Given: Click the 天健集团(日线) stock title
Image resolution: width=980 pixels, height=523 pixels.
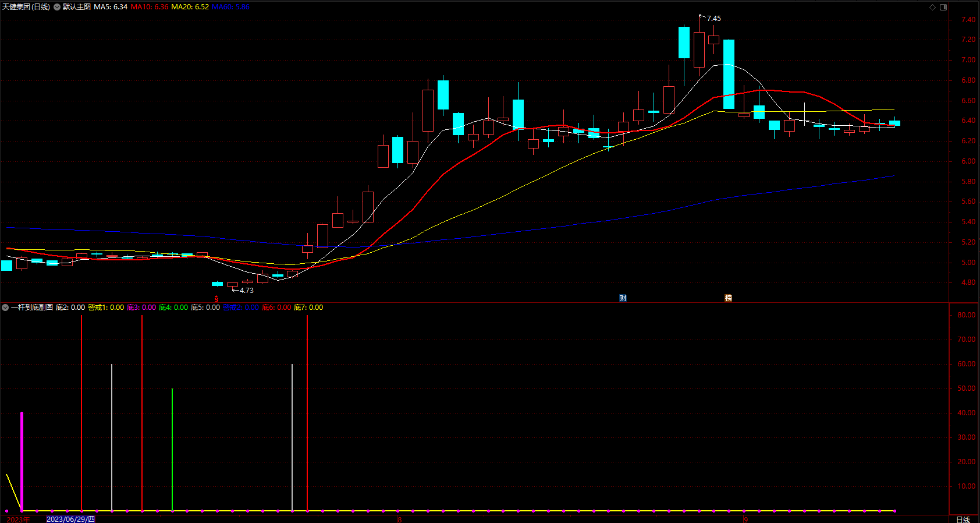Looking at the screenshot, I should (26, 7).
